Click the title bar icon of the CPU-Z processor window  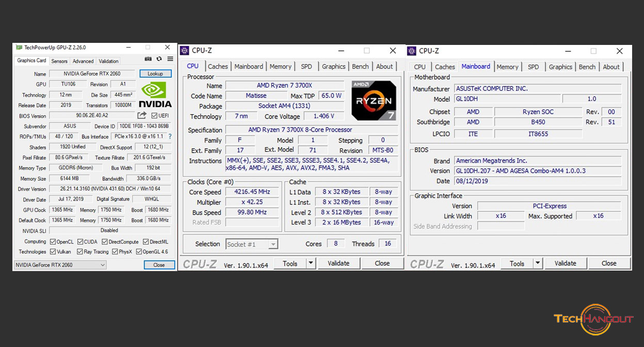pos(184,51)
